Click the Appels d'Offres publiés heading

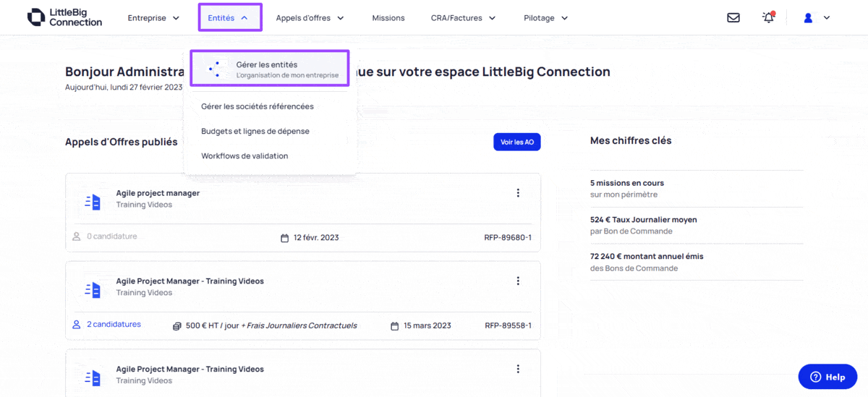pyautogui.click(x=122, y=142)
